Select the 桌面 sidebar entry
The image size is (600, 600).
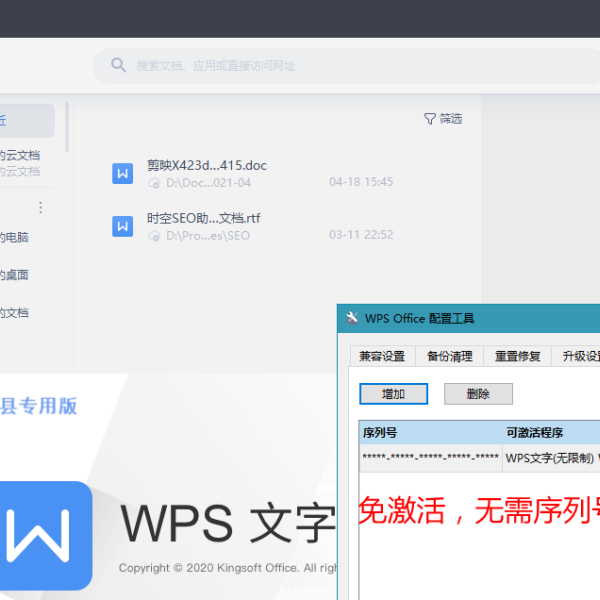click(x=14, y=275)
